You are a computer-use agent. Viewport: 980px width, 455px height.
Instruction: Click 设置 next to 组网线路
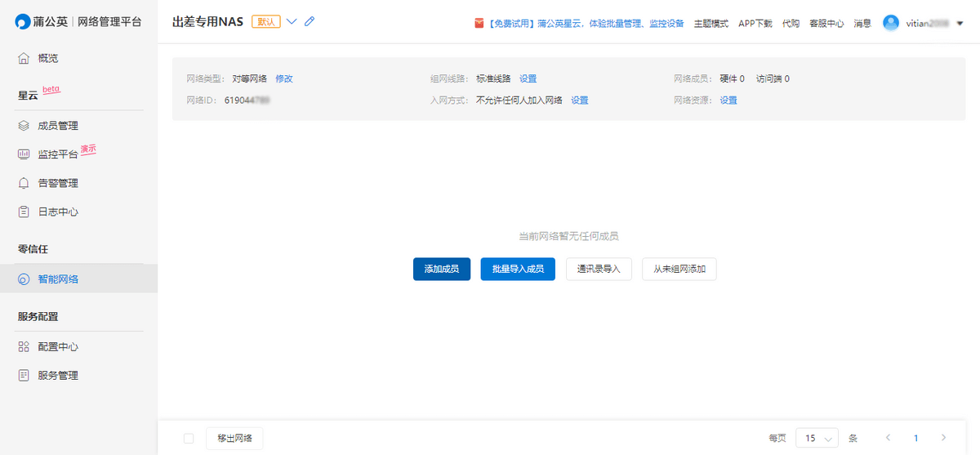528,79
